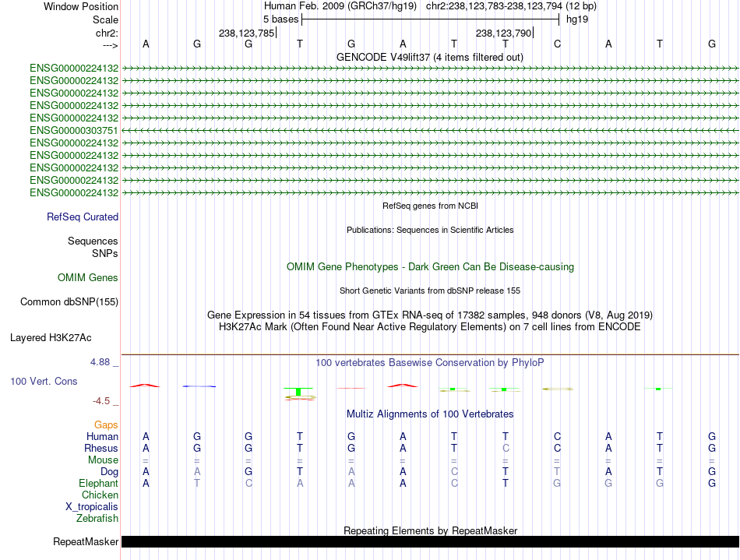Click the 4.88 upper conservation scale value

click(100, 362)
